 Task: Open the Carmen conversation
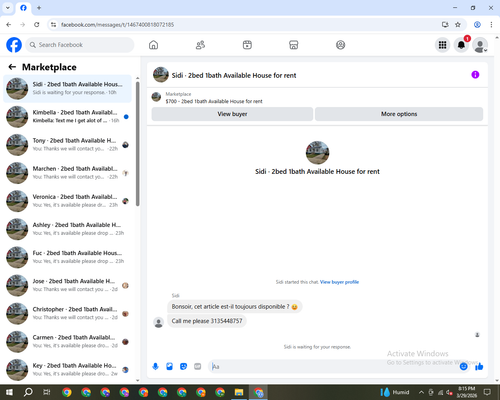click(x=67, y=342)
